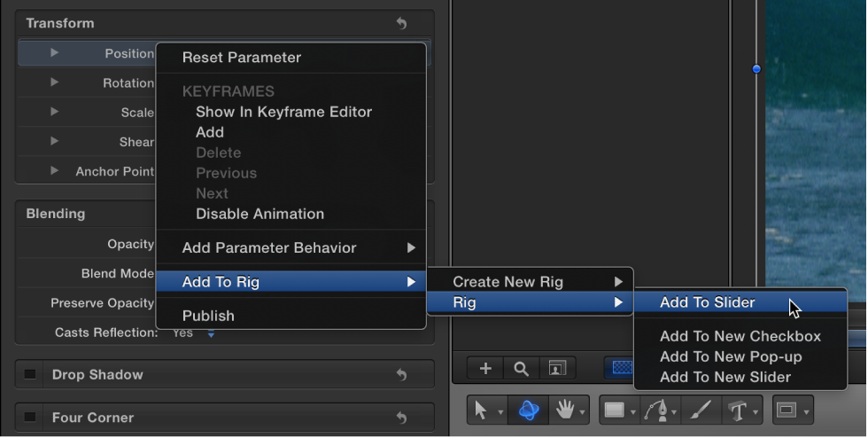868x438 pixels.
Task: Choose Publish from the context menu
Action: click(x=291, y=316)
